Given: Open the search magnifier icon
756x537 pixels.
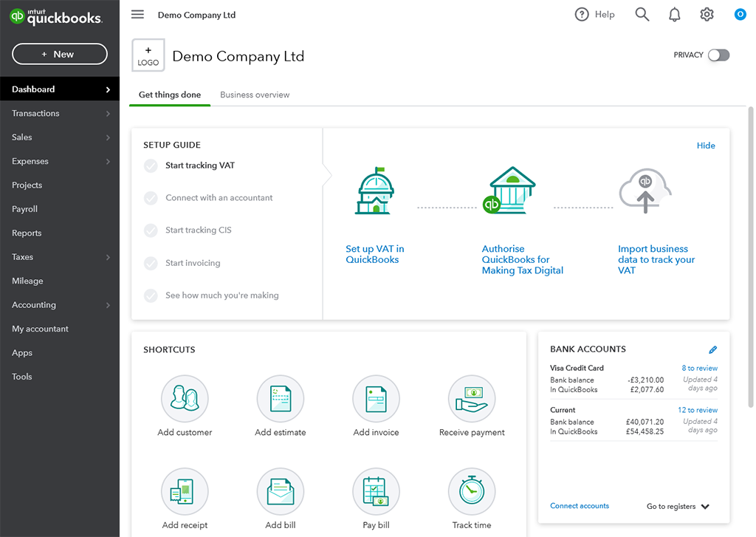Looking at the screenshot, I should tap(642, 15).
